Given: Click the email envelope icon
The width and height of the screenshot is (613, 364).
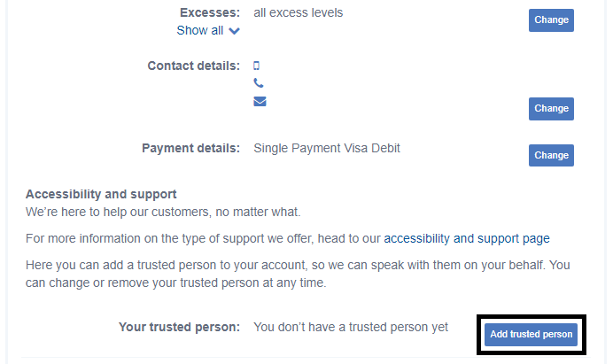Looking at the screenshot, I should [x=260, y=101].
